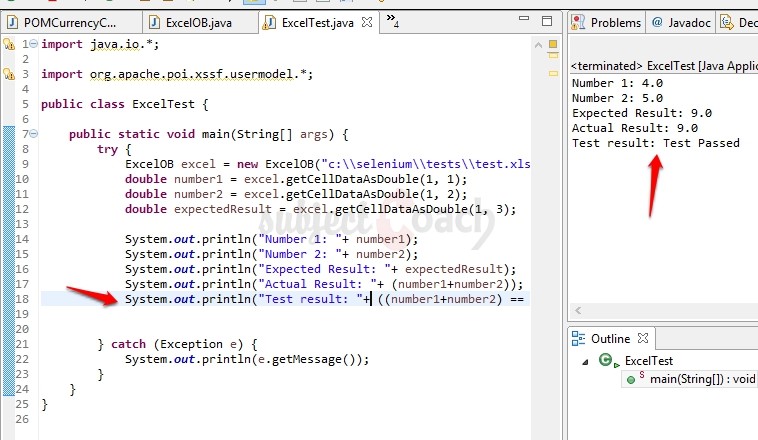
Task: Show hidden editor tabs list
Action: (391, 20)
